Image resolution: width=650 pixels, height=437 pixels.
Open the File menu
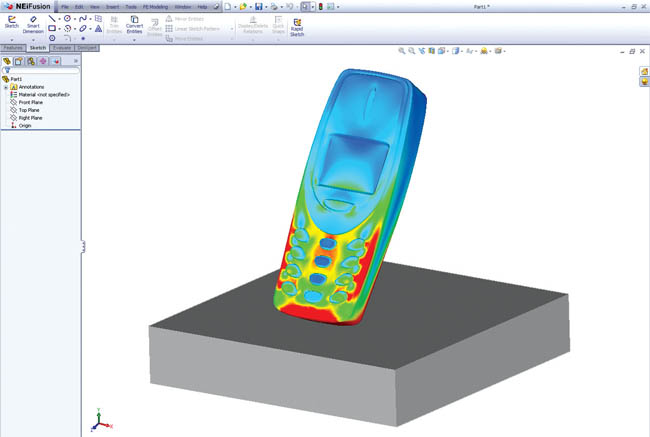65,7
